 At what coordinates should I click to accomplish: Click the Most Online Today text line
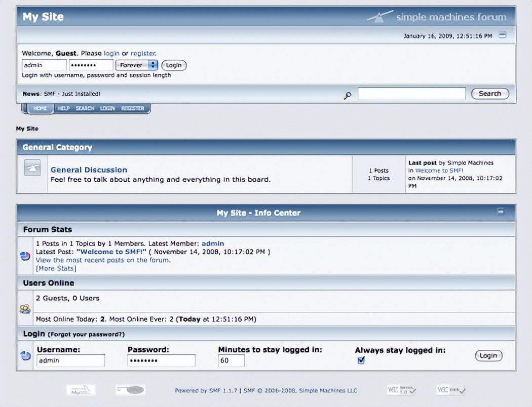pos(146,319)
